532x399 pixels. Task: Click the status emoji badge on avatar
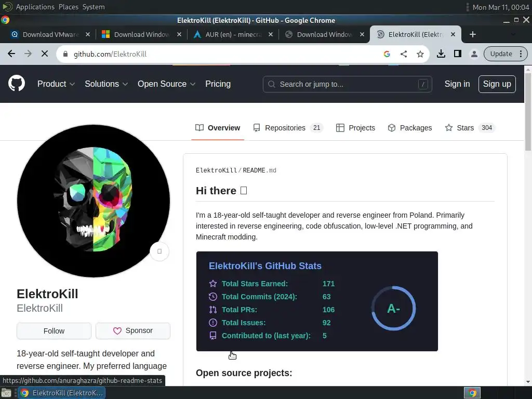(x=159, y=251)
